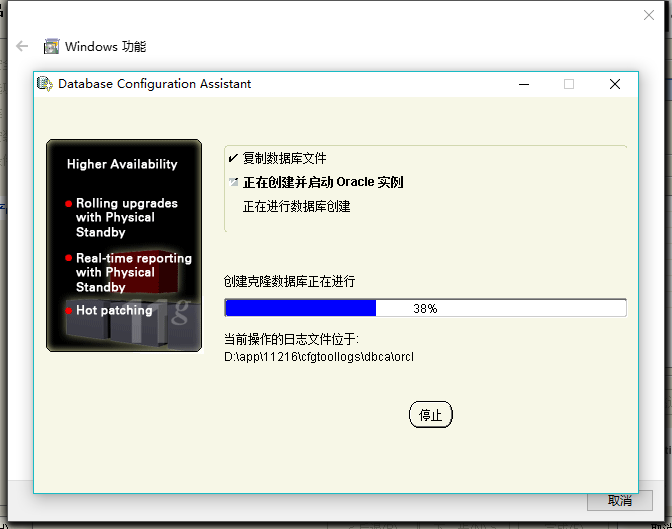Click the Database Configuration Assistant title text
This screenshot has width=672, height=529.
[x=154, y=84]
